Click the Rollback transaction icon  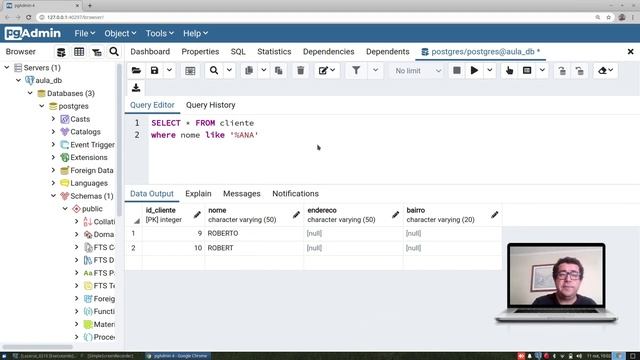click(580, 71)
